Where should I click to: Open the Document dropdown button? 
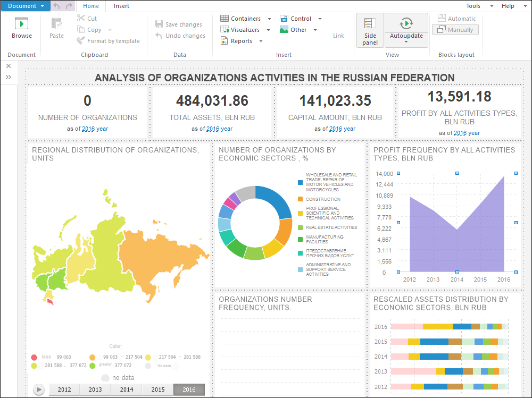[26, 6]
